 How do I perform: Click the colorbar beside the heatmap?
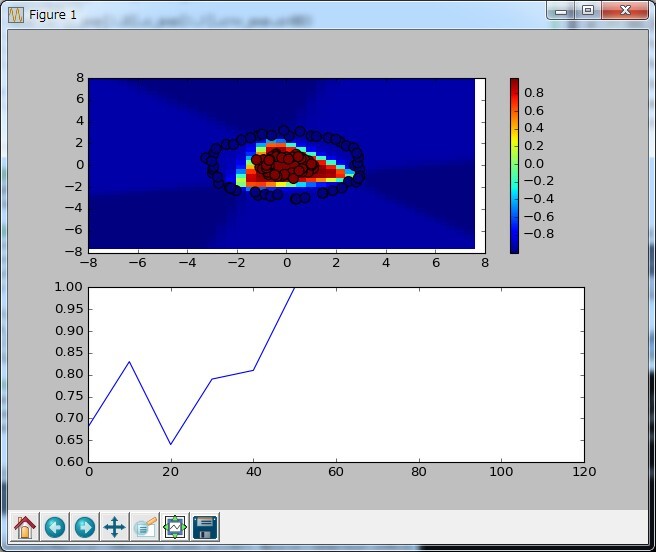click(514, 166)
